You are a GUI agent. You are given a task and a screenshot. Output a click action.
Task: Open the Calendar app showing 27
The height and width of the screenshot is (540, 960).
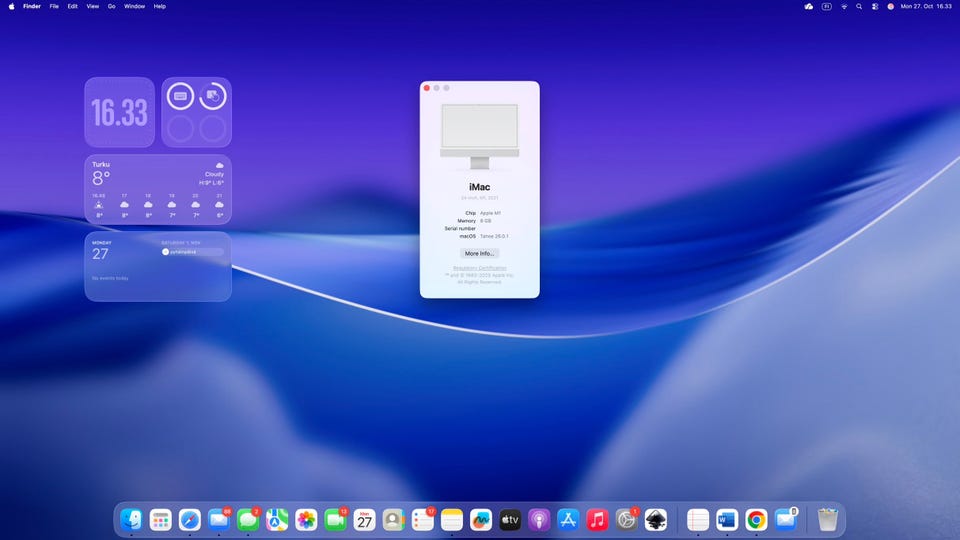[364, 520]
